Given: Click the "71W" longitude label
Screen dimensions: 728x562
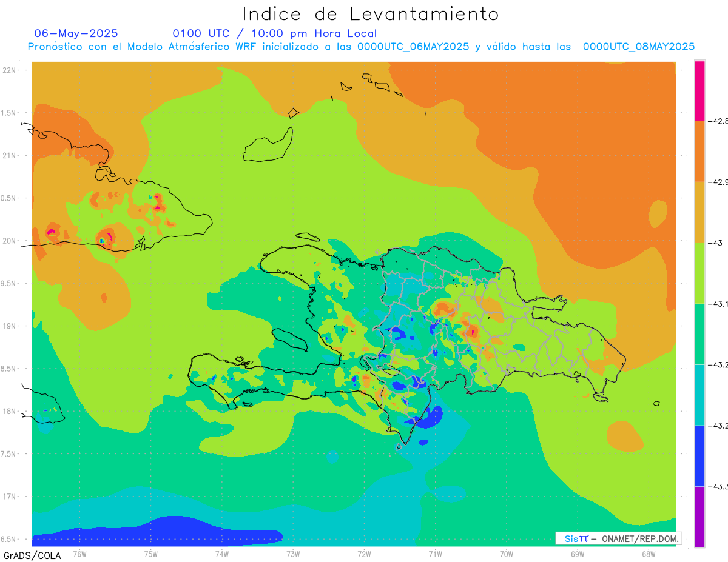Looking at the screenshot, I should coord(435,554).
